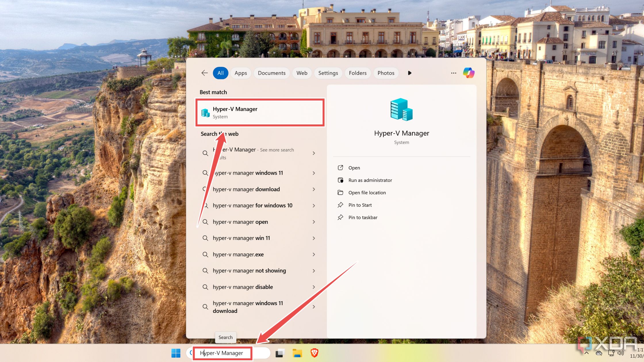Expand 'hyper-v manager.exe' suggestion chevron
Image resolution: width=644 pixels, height=362 pixels.
click(x=314, y=255)
